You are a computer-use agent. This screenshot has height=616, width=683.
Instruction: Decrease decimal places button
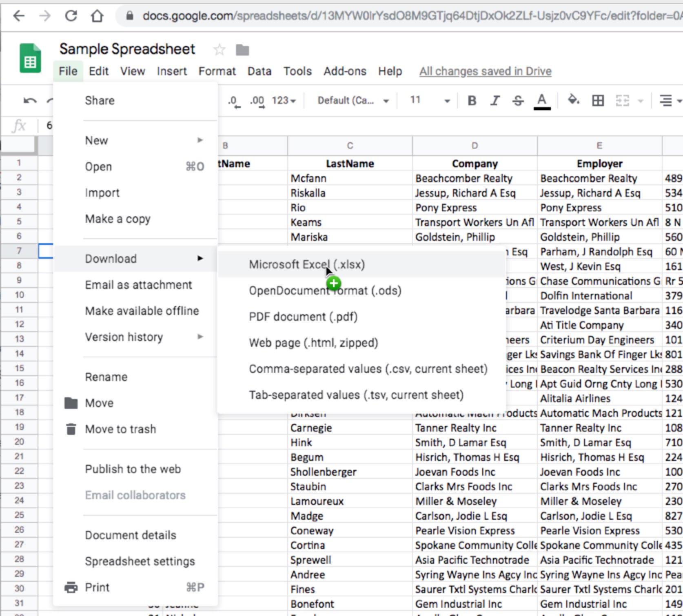pos(234,101)
